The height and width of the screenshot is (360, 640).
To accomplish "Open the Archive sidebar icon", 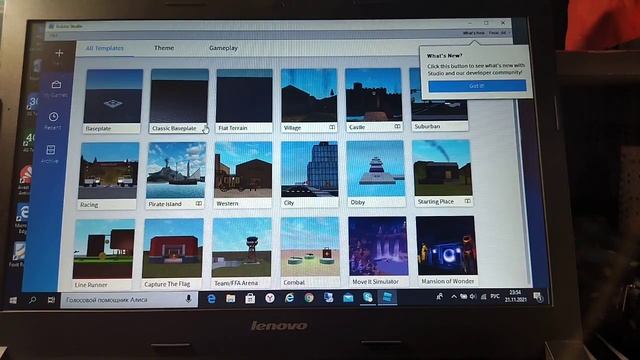I will point(51,150).
